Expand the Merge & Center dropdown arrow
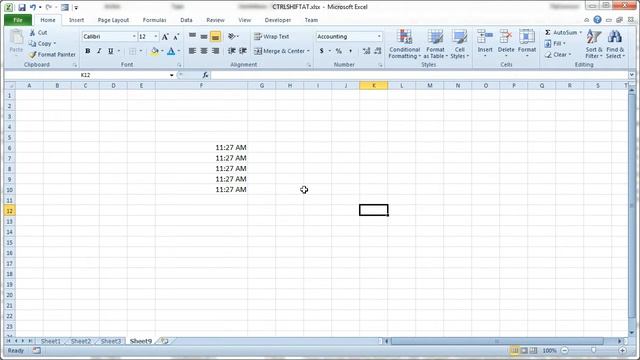The width and height of the screenshot is (640, 360). pyautogui.click(x=308, y=51)
